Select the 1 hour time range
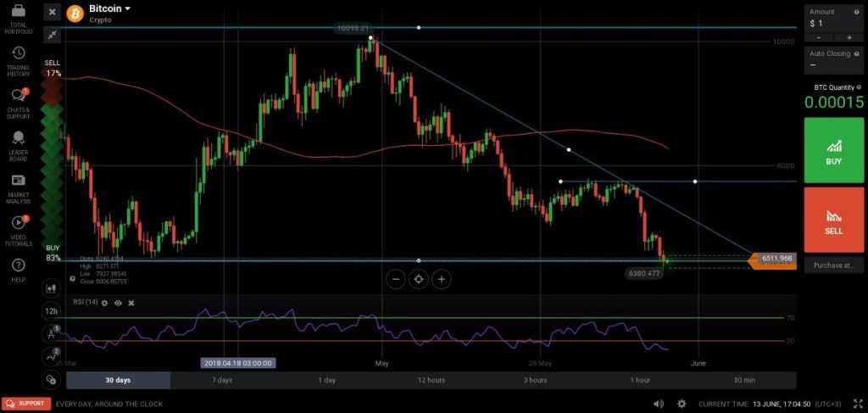Screen dimensions: 868x413 point(640,380)
